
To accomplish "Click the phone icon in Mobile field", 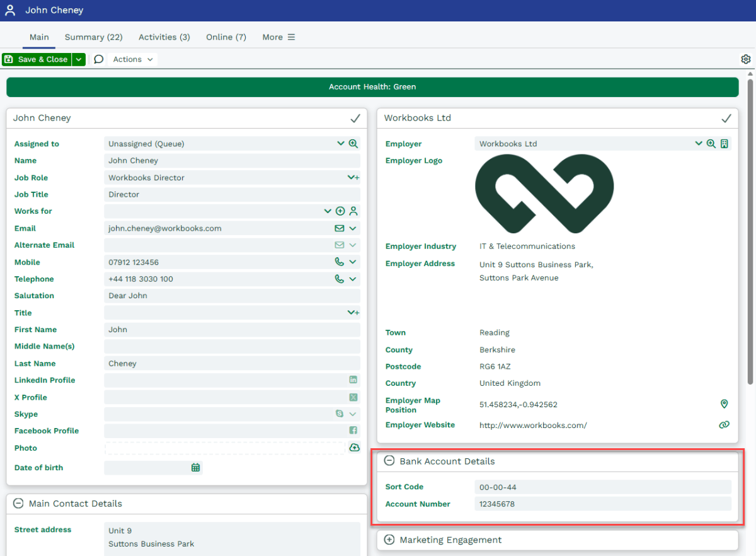I will click(340, 262).
